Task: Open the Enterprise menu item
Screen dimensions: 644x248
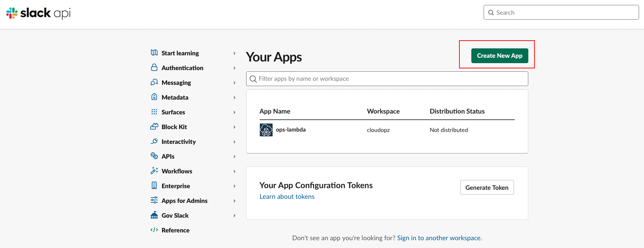Action: [176, 186]
